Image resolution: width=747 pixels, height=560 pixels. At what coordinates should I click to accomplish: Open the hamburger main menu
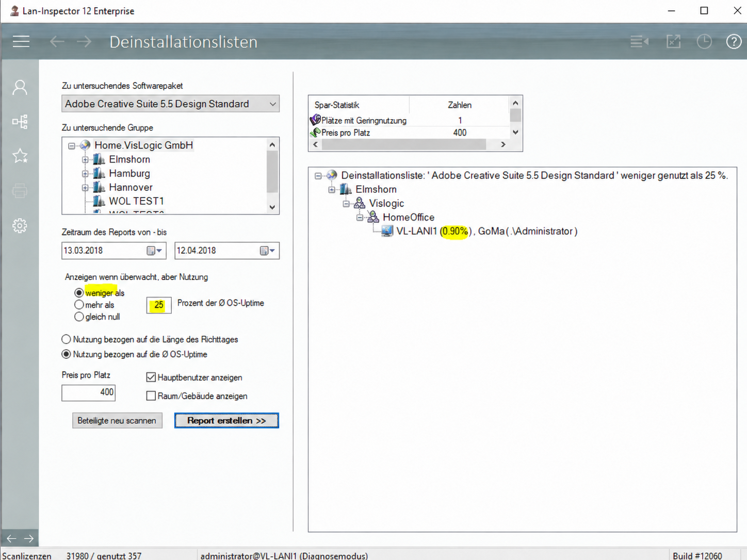tap(21, 42)
